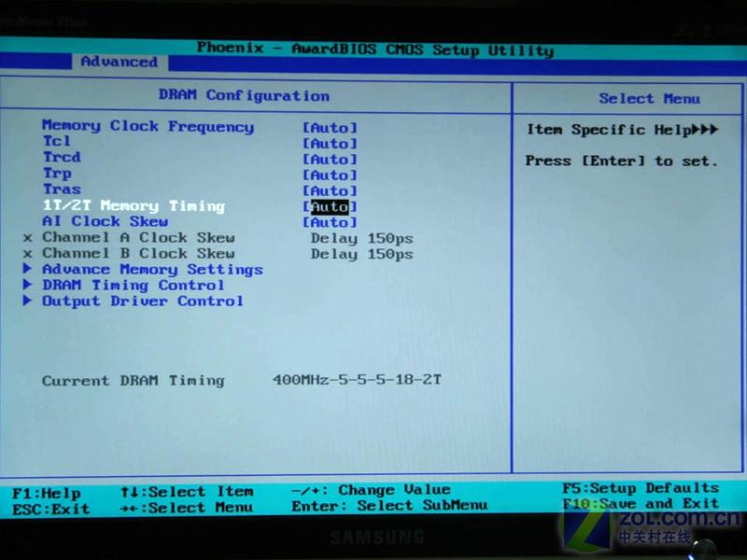Click Select Item hint in footer
Image resolution: width=747 pixels, height=560 pixels.
187,492
